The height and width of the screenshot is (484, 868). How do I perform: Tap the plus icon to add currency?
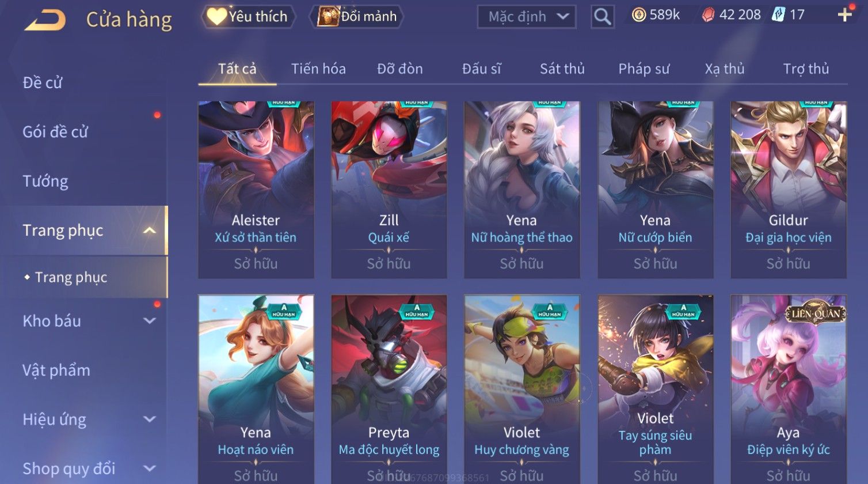844,15
